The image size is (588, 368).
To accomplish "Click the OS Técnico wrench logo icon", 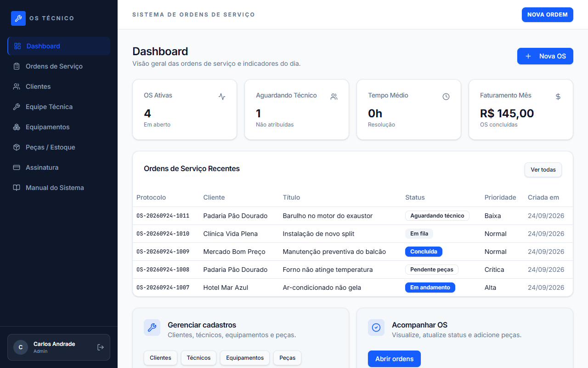I will point(18,18).
